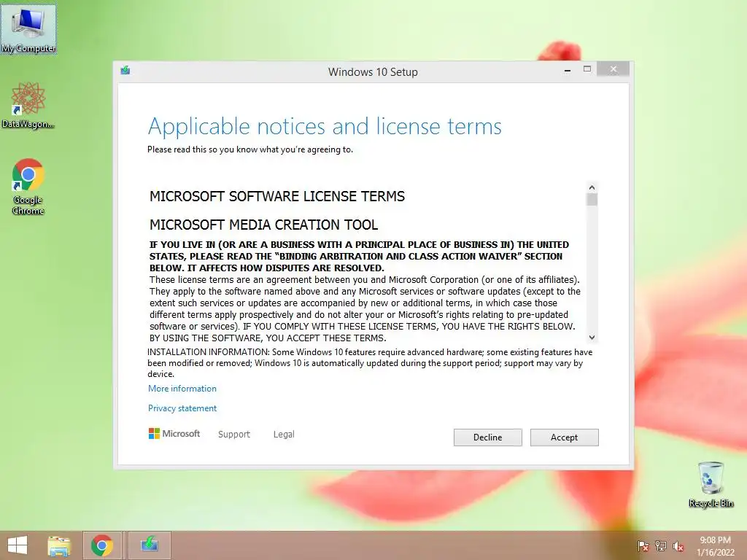The image size is (747, 560).
Task: Open File Explorer from the taskbar
Action: point(59,545)
